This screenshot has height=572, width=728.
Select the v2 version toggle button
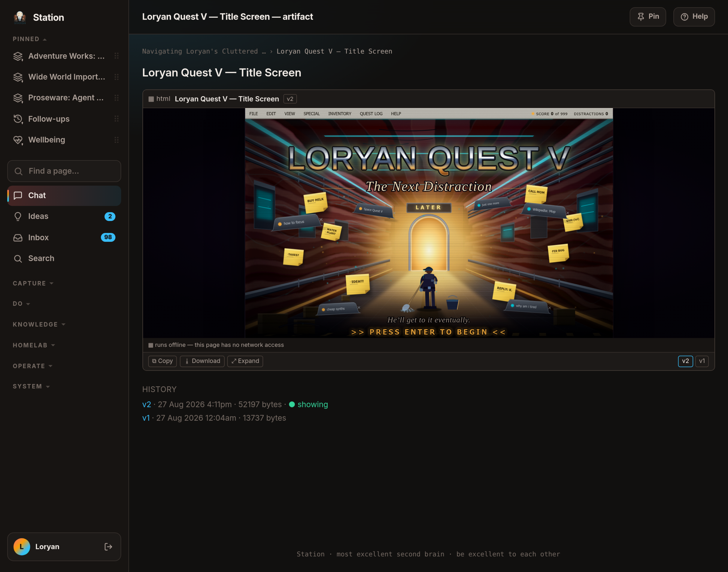pyautogui.click(x=685, y=361)
